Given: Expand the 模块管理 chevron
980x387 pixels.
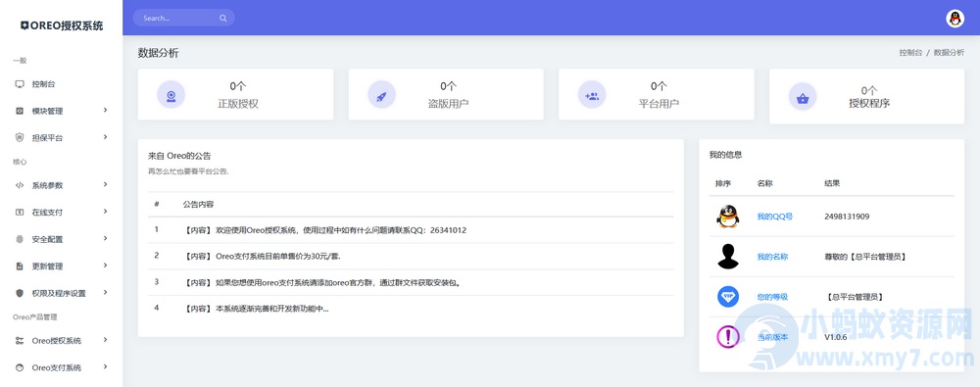Looking at the screenshot, I should pos(105,110).
